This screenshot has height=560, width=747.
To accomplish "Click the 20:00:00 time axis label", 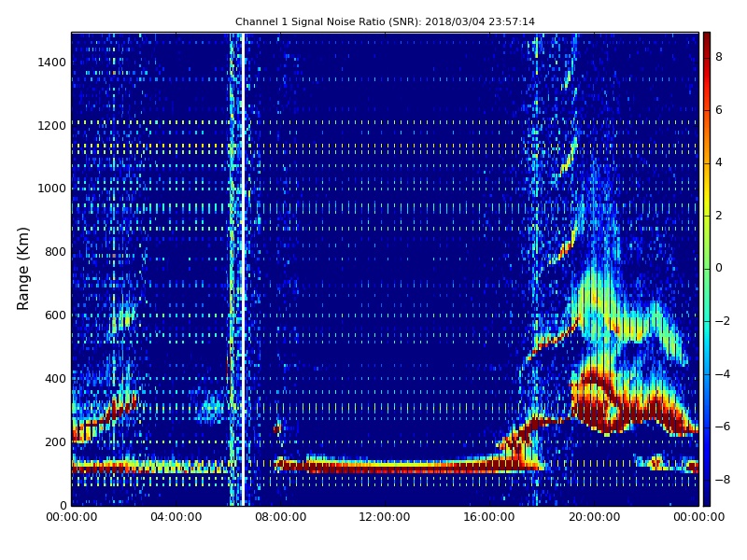I will 594,517.
